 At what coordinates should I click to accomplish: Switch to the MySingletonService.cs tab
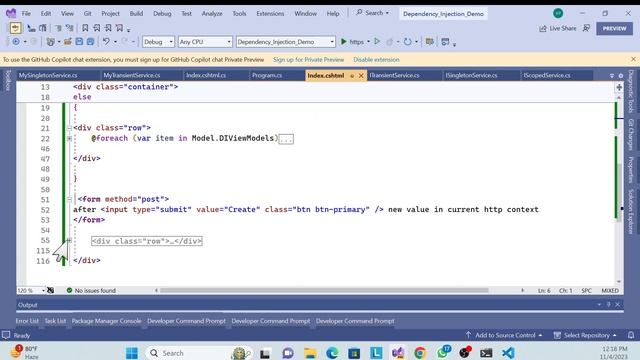tap(48, 76)
